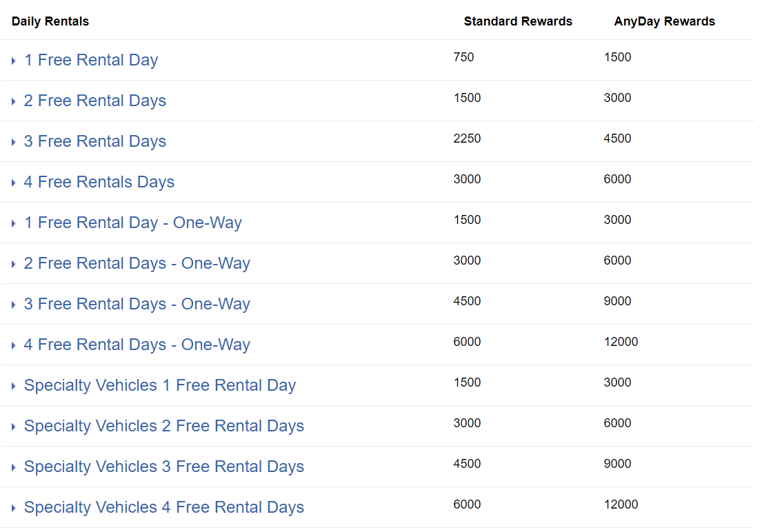This screenshot has height=532, width=760.
Task: Open the 3 Free Rental Days - One-Way link
Action: 137,304
